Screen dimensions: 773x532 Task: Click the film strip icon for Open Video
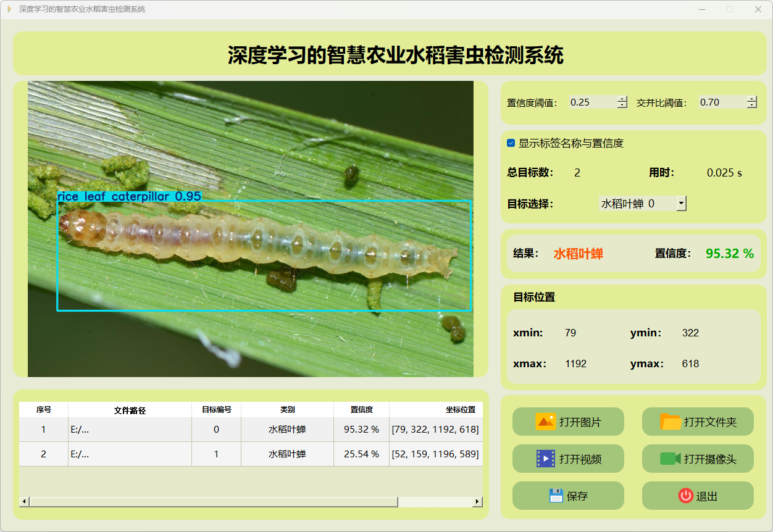(546, 459)
